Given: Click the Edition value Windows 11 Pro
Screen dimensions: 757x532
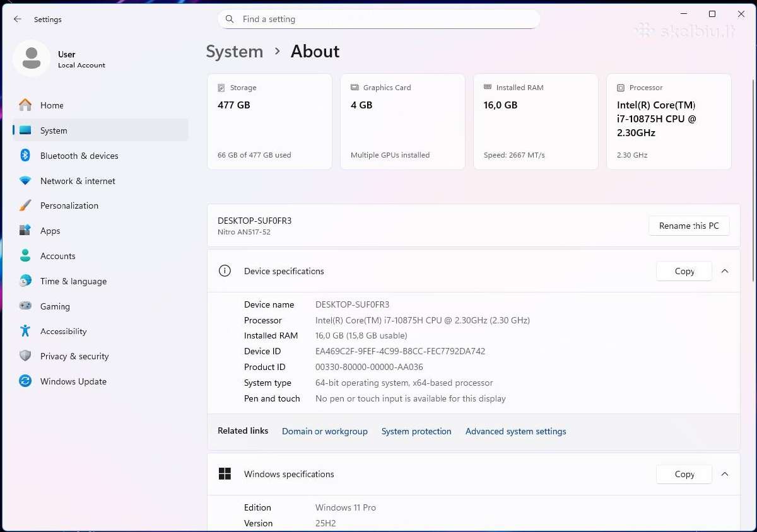Looking at the screenshot, I should tap(346, 507).
